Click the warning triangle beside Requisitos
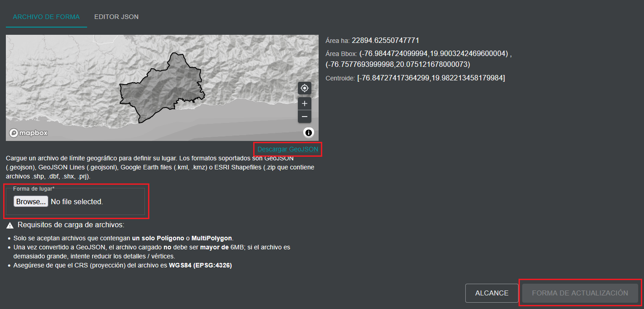This screenshot has height=309, width=644. pyautogui.click(x=10, y=225)
